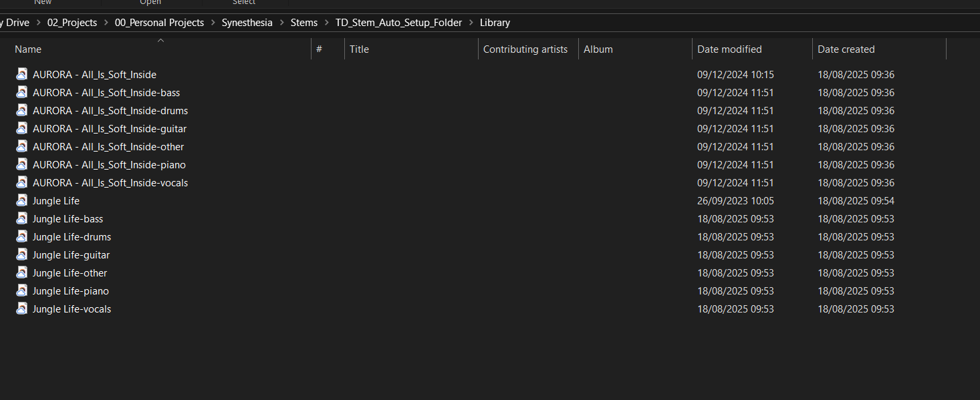Select the Jungle Life-vocals file icon
This screenshot has width=980, height=400.
point(22,309)
